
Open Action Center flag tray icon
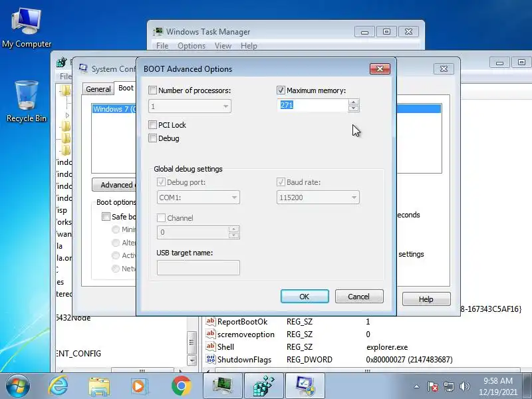pyautogui.click(x=433, y=386)
